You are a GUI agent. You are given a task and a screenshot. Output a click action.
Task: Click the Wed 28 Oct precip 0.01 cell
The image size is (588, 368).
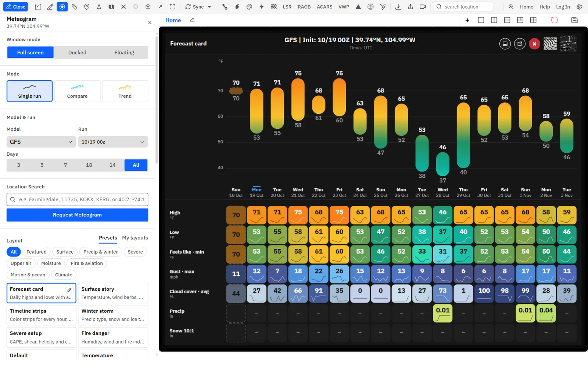tap(442, 314)
